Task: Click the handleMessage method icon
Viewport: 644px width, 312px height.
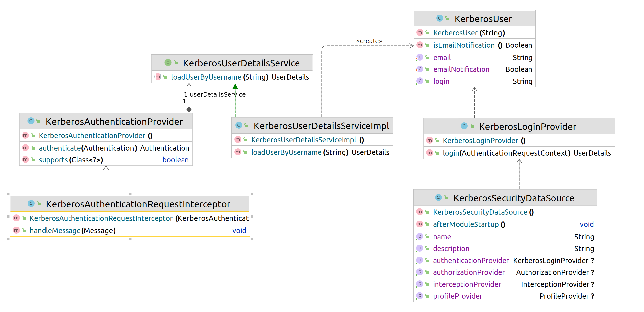Action: click(x=16, y=230)
